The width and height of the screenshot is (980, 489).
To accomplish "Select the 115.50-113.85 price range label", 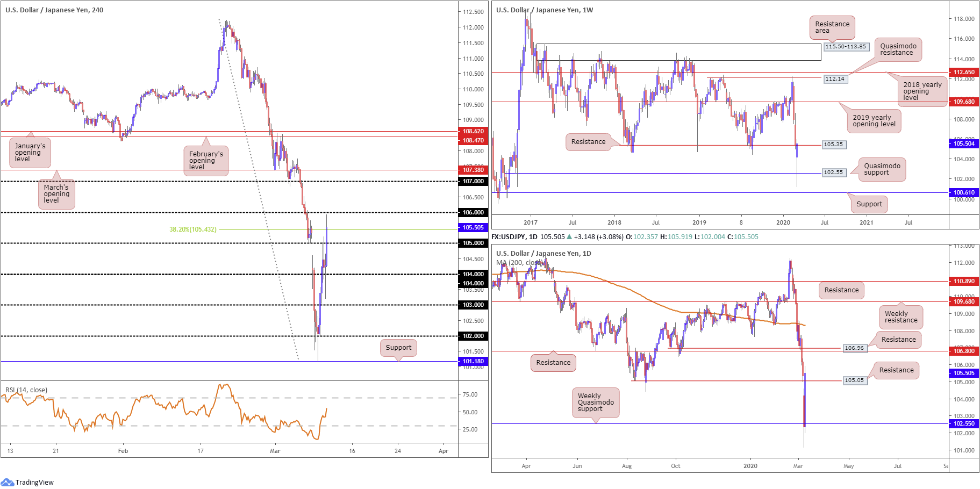I will tap(846, 47).
